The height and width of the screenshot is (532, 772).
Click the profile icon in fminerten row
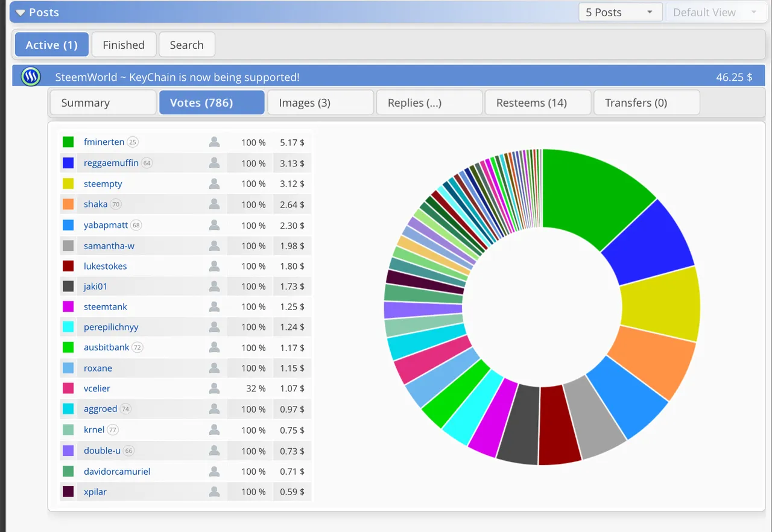click(x=214, y=142)
